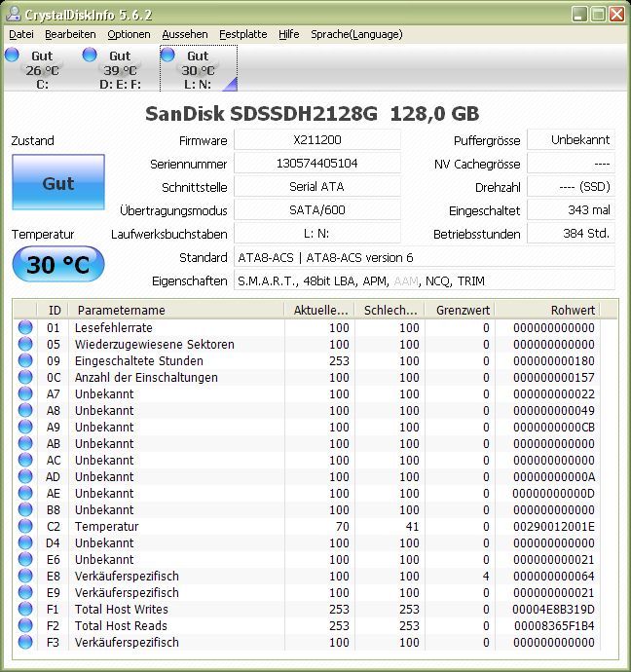
Task: Open the Optionen menu
Action: [x=129, y=34]
